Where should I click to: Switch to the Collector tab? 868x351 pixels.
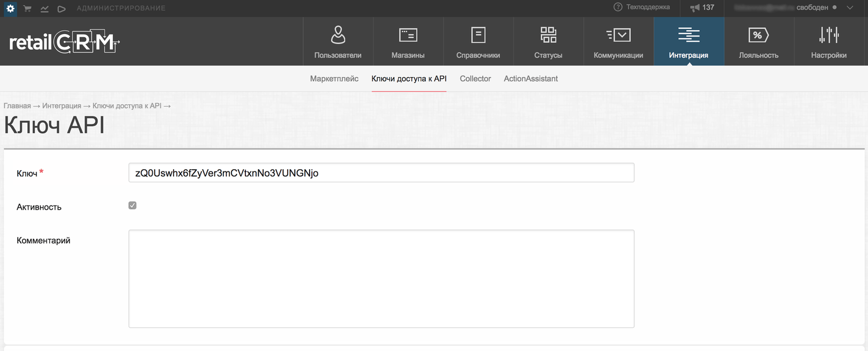point(475,79)
